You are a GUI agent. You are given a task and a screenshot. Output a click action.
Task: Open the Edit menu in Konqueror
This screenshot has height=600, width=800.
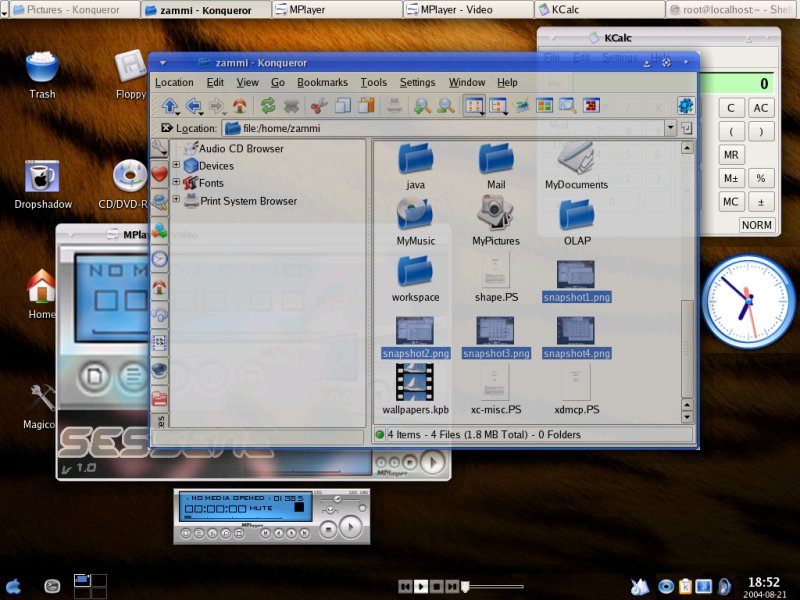tap(215, 82)
